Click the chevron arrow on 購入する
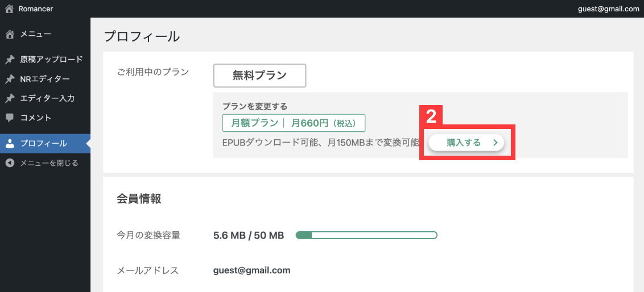The image size is (644, 292). pyautogui.click(x=496, y=143)
